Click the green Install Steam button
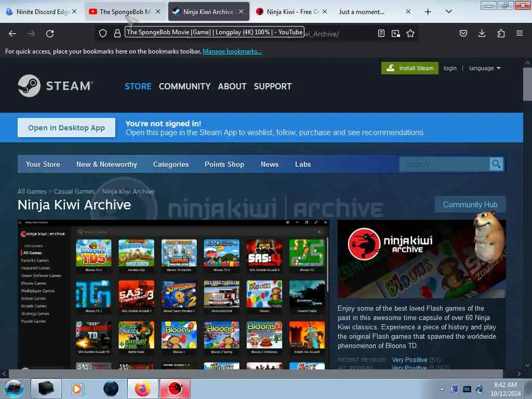This screenshot has height=399, width=532. click(x=409, y=68)
